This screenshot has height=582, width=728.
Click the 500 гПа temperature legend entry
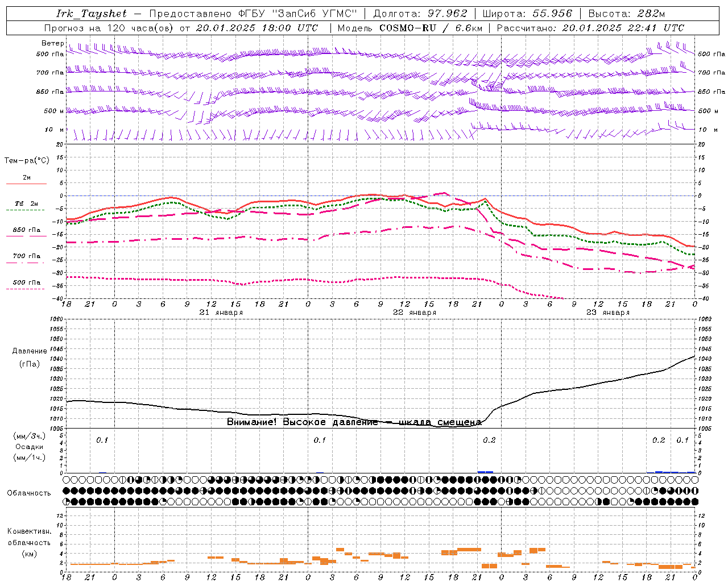tap(27, 282)
